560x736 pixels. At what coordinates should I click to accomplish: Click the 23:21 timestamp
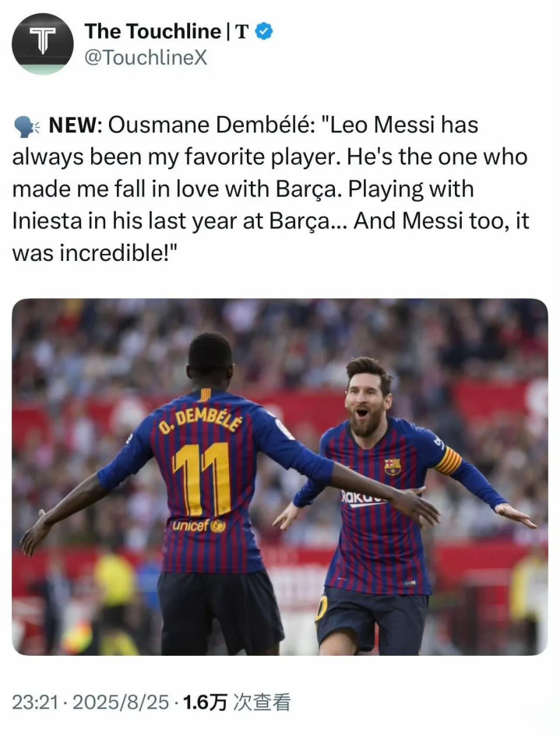[x=35, y=703]
